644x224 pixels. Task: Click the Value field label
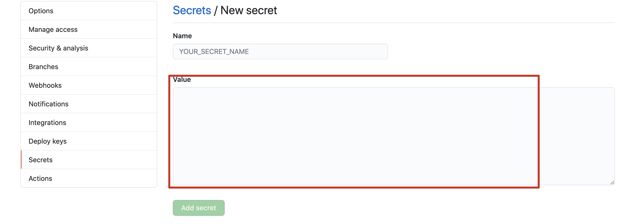click(182, 79)
